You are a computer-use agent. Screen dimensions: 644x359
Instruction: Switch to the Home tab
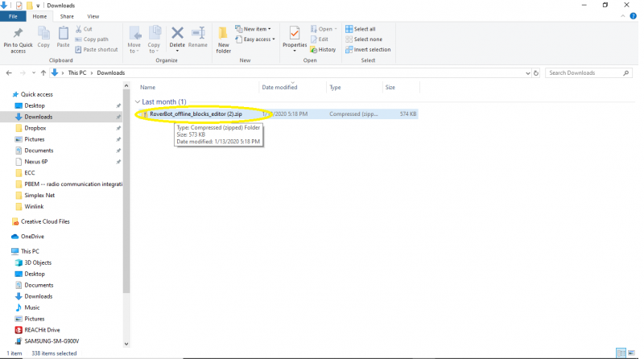tap(39, 16)
